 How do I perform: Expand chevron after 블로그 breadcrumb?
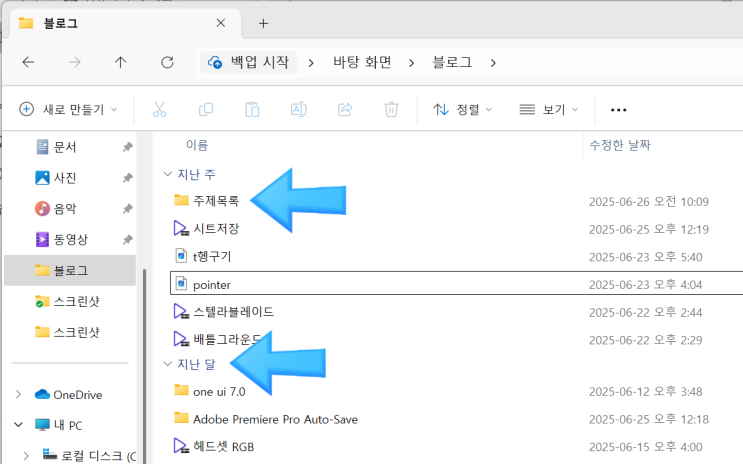493,63
